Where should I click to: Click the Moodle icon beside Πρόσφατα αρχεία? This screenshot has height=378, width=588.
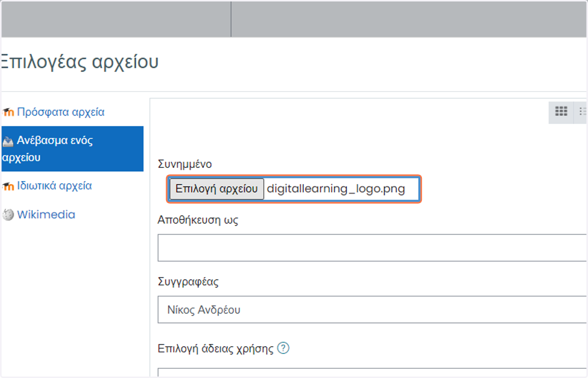8,113
